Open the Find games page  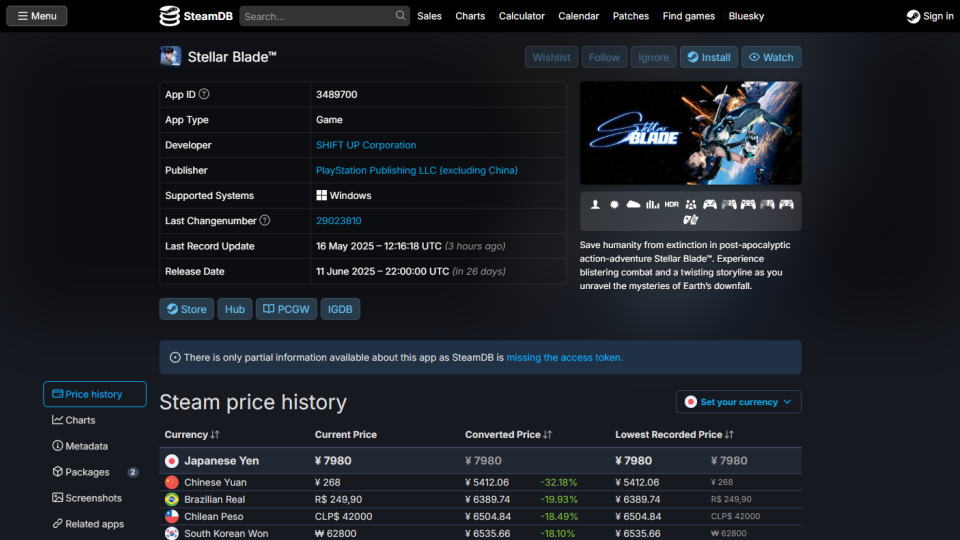689,16
